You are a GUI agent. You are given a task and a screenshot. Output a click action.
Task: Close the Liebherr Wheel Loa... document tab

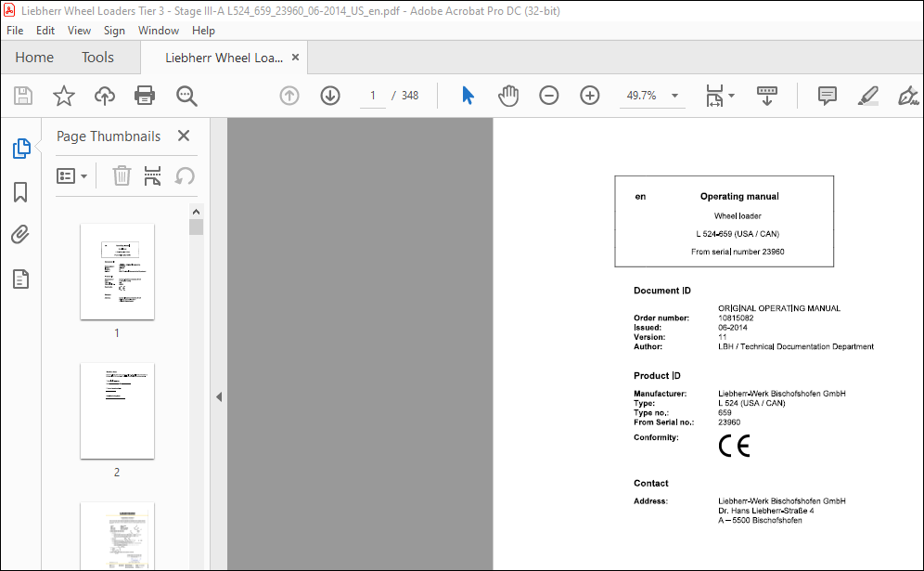point(296,58)
